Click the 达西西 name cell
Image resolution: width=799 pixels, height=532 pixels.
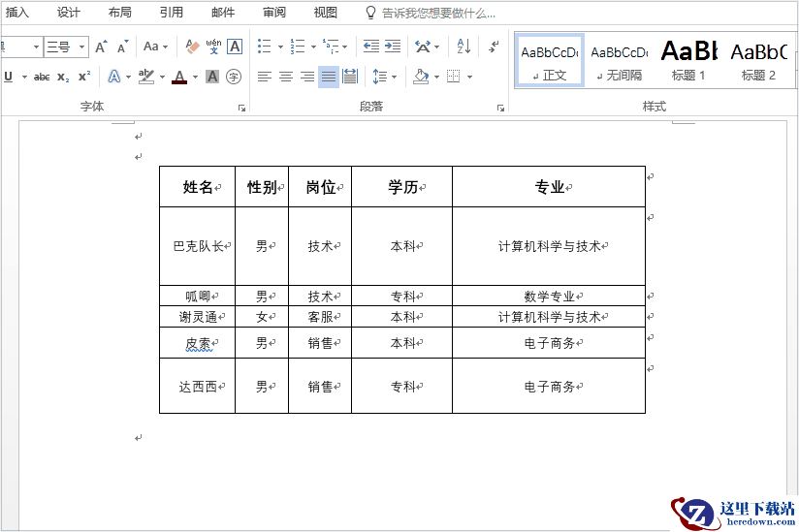coord(198,387)
